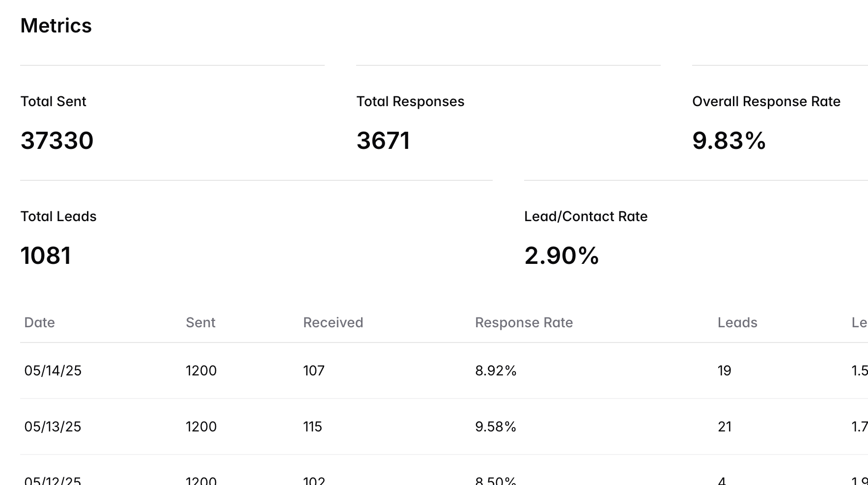This screenshot has height=485, width=868.
Task: Click received count 115 cell
Action: pyautogui.click(x=312, y=427)
